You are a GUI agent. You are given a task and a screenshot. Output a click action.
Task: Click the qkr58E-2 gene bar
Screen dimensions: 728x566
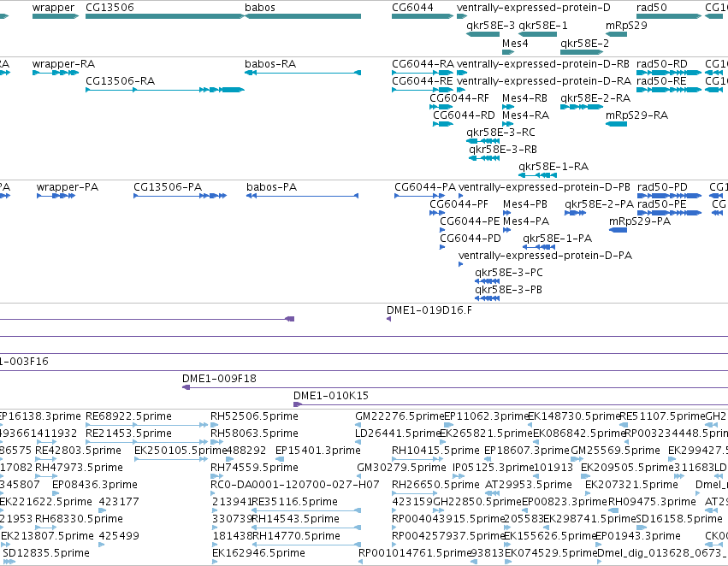pyautogui.click(x=582, y=52)
